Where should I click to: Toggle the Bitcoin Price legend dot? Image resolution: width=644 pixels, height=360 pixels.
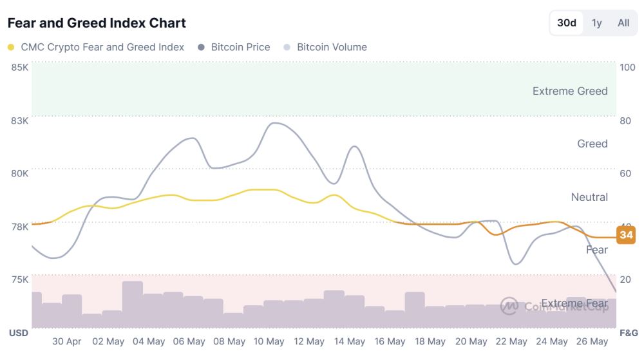click(x=201, y=47)
